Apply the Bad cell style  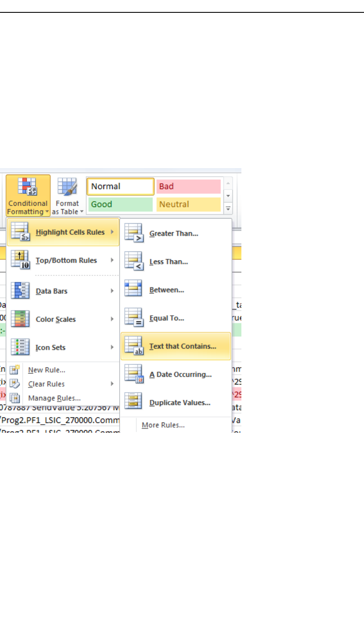(x=188, y=186)
